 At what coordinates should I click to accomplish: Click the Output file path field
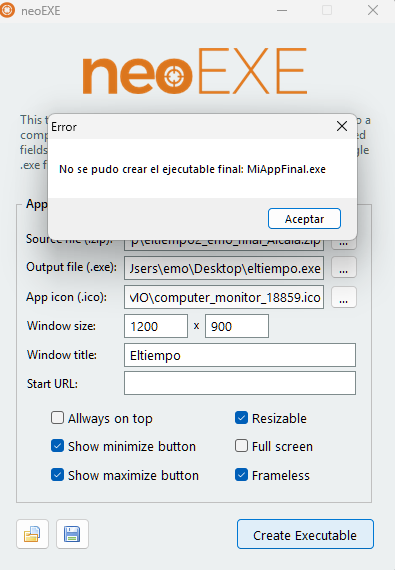point(224,268)
